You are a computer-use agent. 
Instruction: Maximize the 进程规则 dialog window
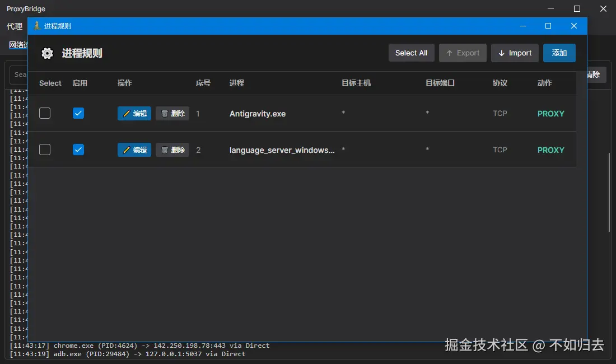coord(548,26)
